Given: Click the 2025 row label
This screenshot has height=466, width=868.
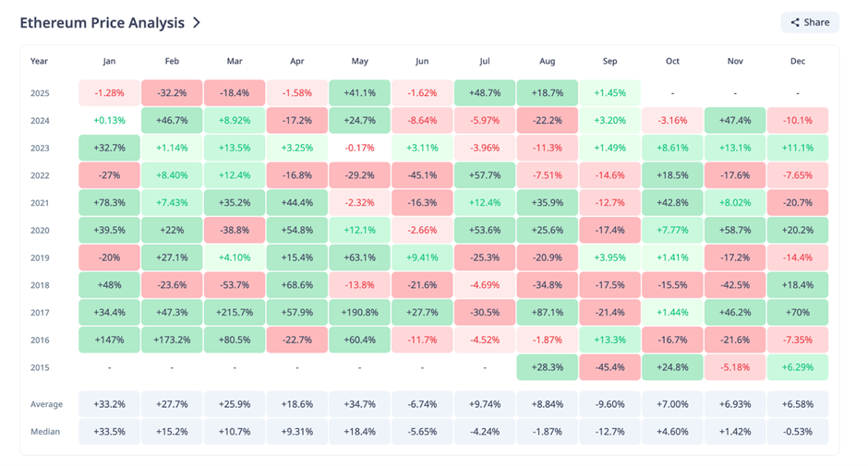Looking at the screenshot, I should (40, 93).
